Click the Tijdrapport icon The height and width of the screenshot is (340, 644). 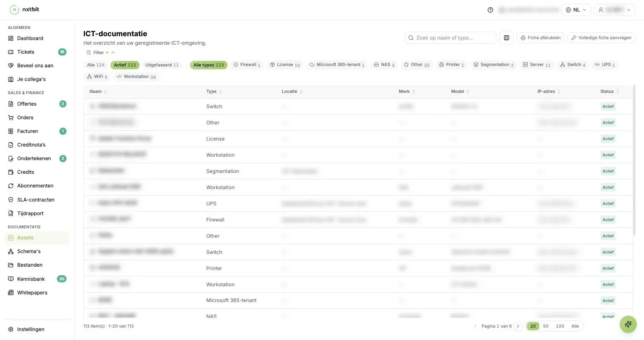click(x=11, y=213)
